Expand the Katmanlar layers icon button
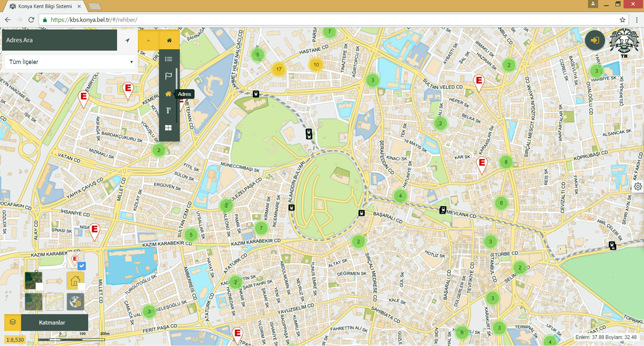The height and width of the screenshot is (346, 644). click(13, 322)
